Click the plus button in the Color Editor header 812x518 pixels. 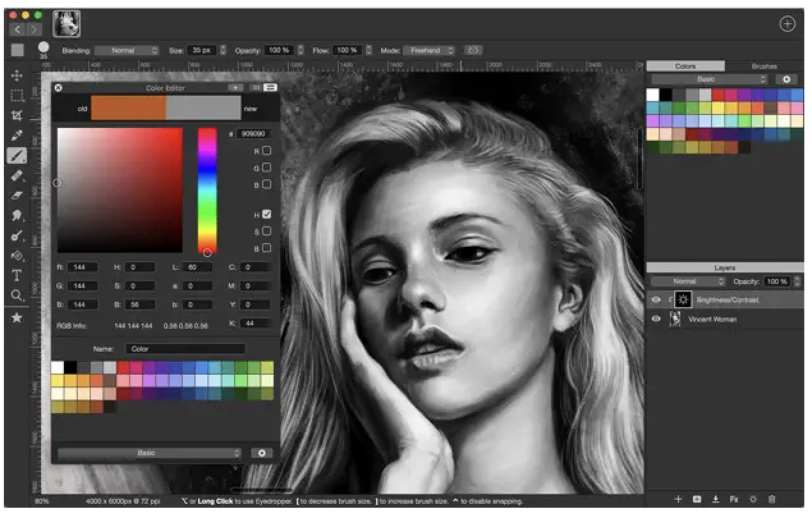pos(236,88)
